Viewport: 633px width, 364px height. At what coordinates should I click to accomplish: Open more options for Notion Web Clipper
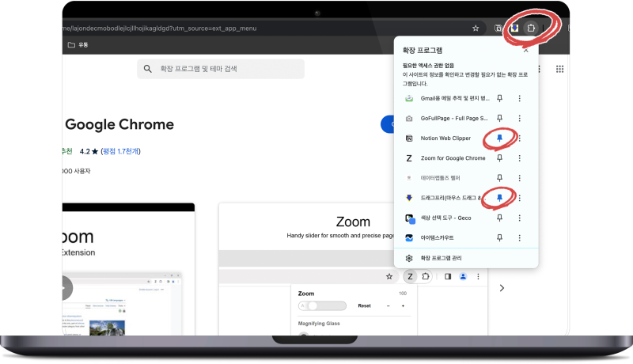(x=520, y=138)
